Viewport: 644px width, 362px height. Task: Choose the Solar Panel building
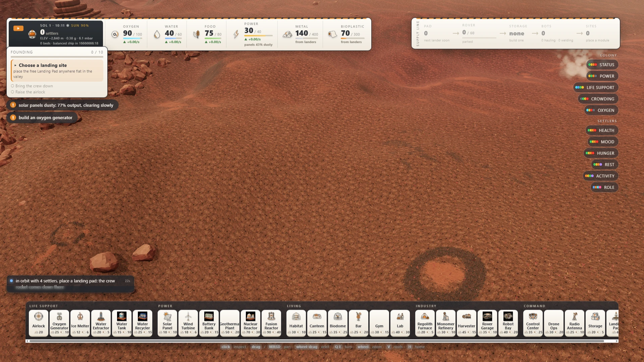167,323
